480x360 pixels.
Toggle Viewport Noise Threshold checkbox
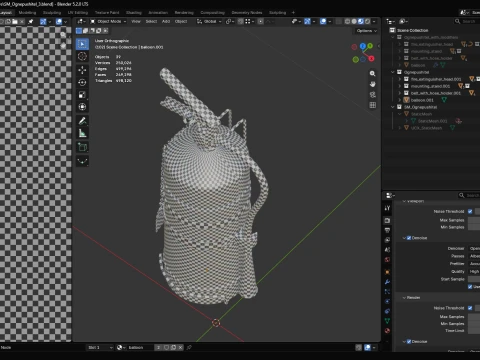click(x=470, y=211)
